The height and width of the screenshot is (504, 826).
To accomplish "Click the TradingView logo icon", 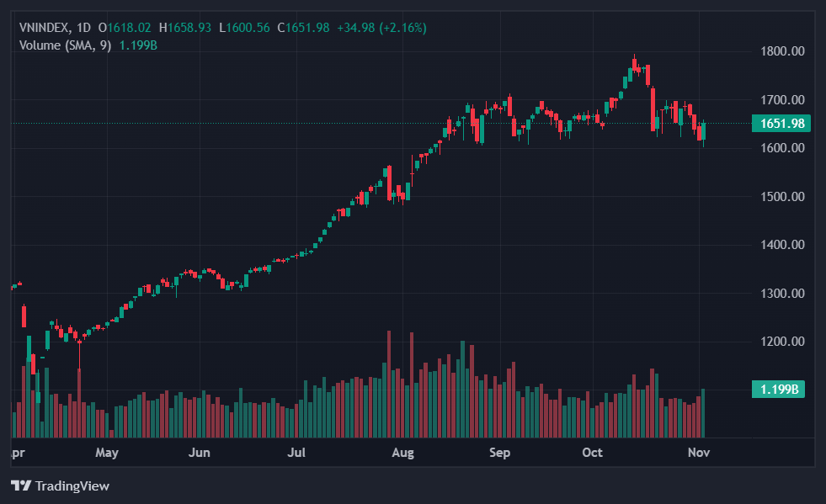I will click(x=21, y=485).
